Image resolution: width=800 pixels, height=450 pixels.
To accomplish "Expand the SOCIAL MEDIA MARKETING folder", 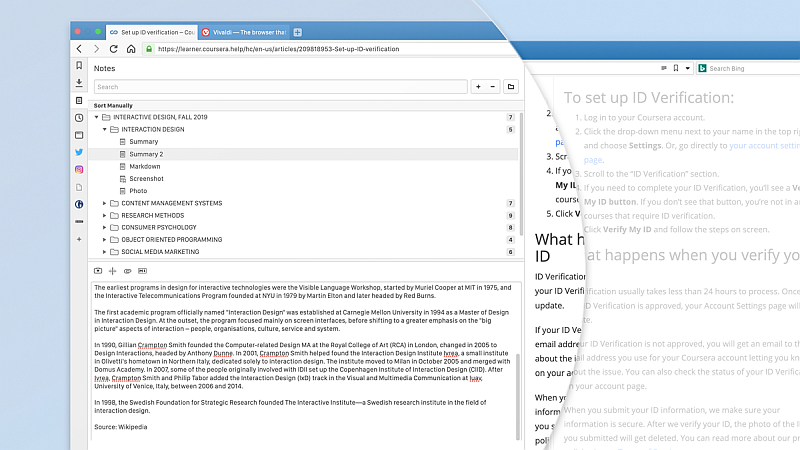I will 105,252.
